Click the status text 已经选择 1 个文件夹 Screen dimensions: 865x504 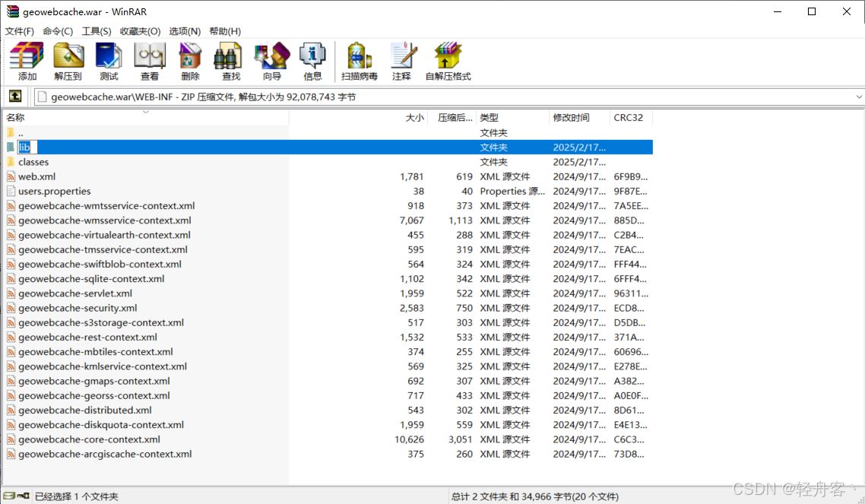coord(77,496)
